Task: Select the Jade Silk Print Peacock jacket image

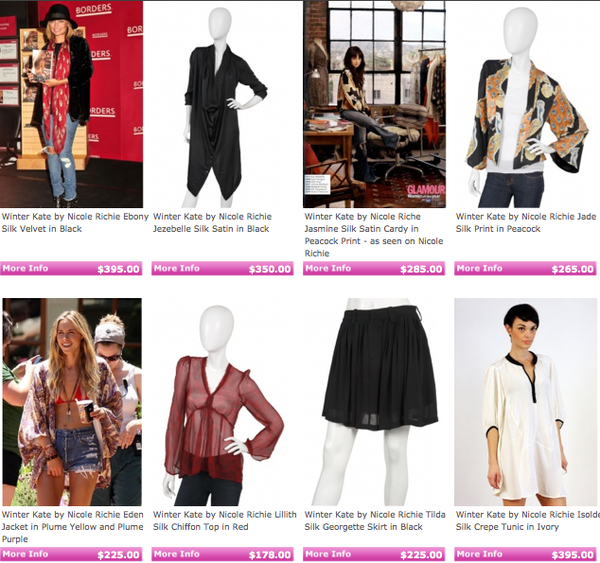Action: click(526, 104)
